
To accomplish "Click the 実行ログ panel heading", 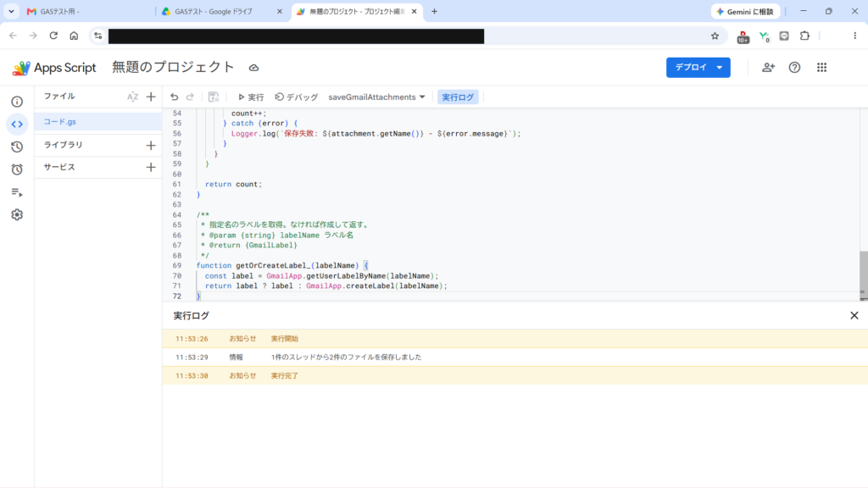I will [x=192, y=315].
